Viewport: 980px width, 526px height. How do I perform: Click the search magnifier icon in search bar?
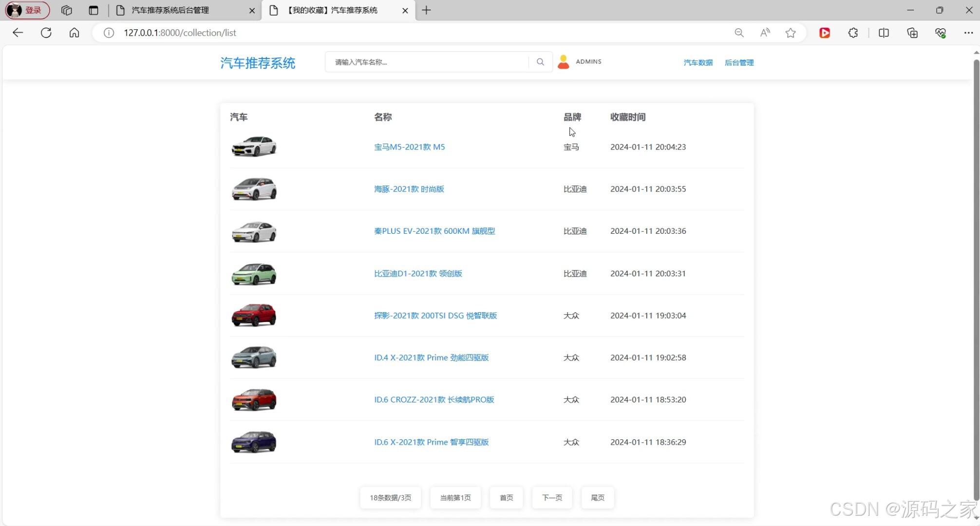pos(540,62)
